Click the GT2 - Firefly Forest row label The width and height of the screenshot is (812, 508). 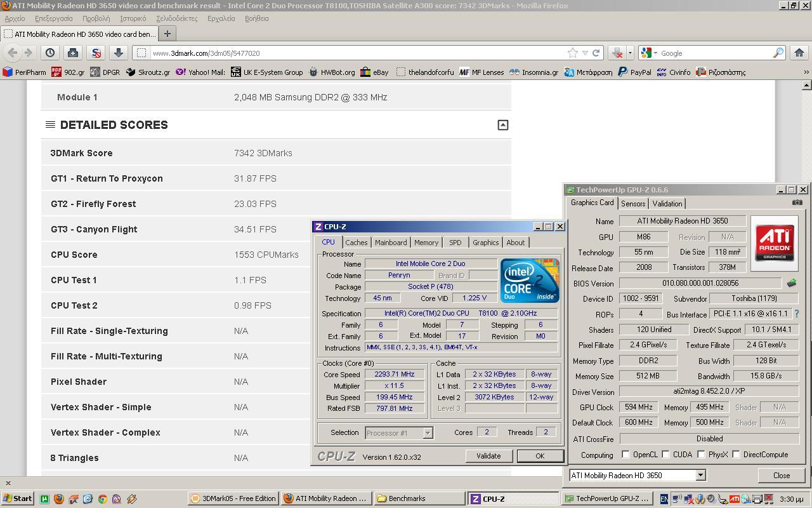point(93,204)
